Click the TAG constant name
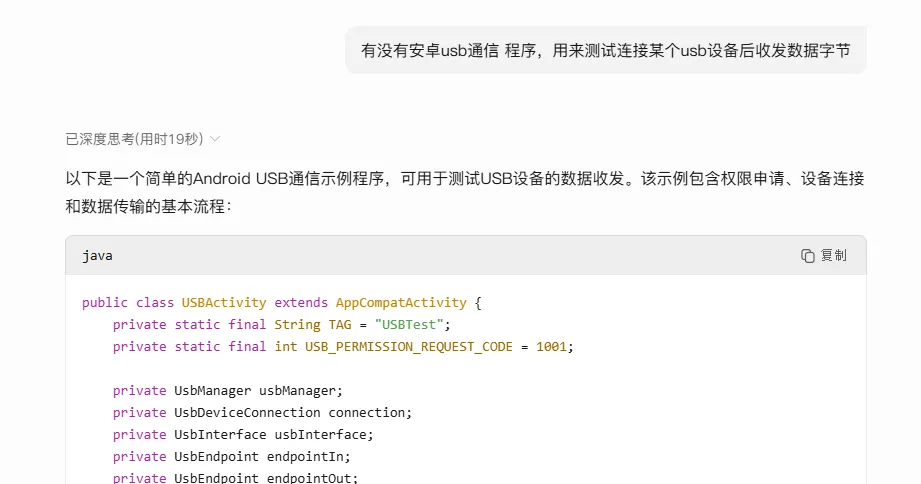This screenshot has height=484, width=921. coord(340,324)
